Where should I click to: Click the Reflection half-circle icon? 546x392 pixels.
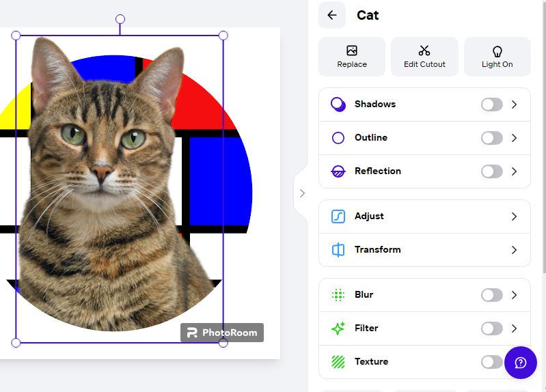(338, 171)
